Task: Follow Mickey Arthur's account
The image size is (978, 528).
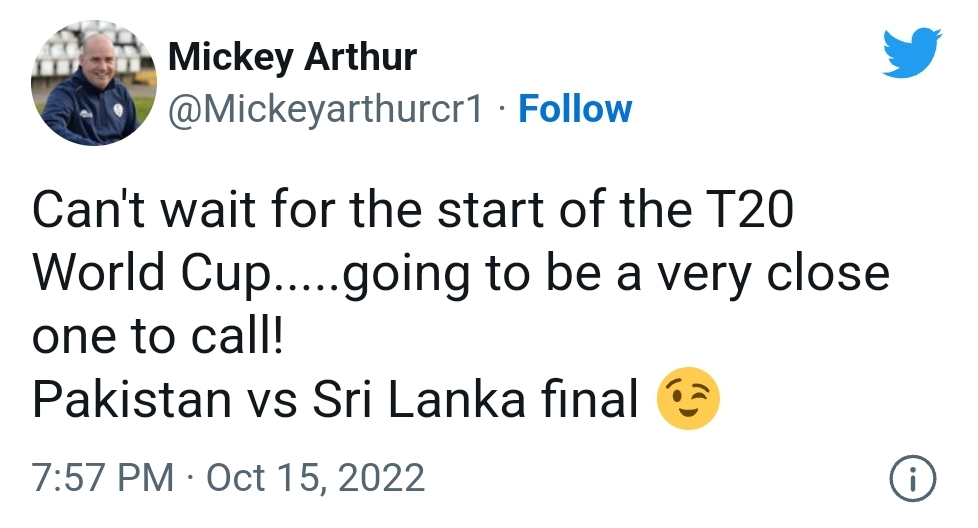Action: pyautogui.click(x=575, y=109)
